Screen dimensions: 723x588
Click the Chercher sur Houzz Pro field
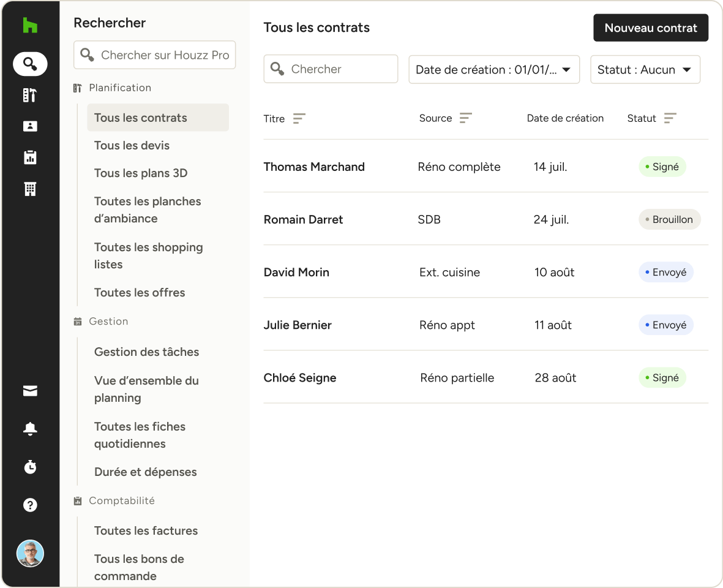point(164,55)
